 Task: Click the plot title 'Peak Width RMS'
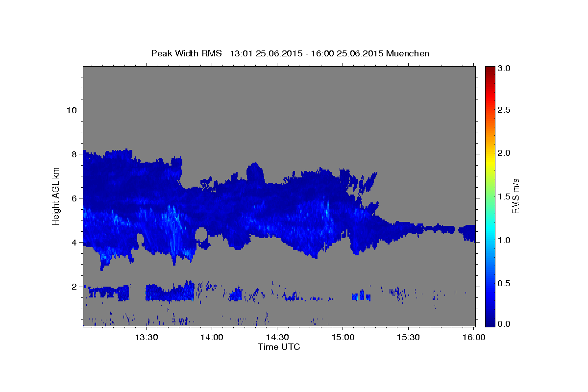click(186, 53)
